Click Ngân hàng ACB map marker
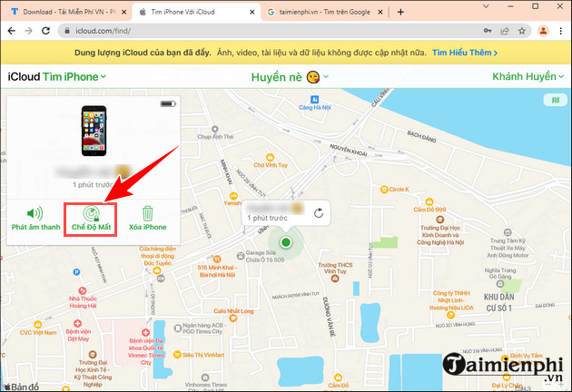 [178, 328]
